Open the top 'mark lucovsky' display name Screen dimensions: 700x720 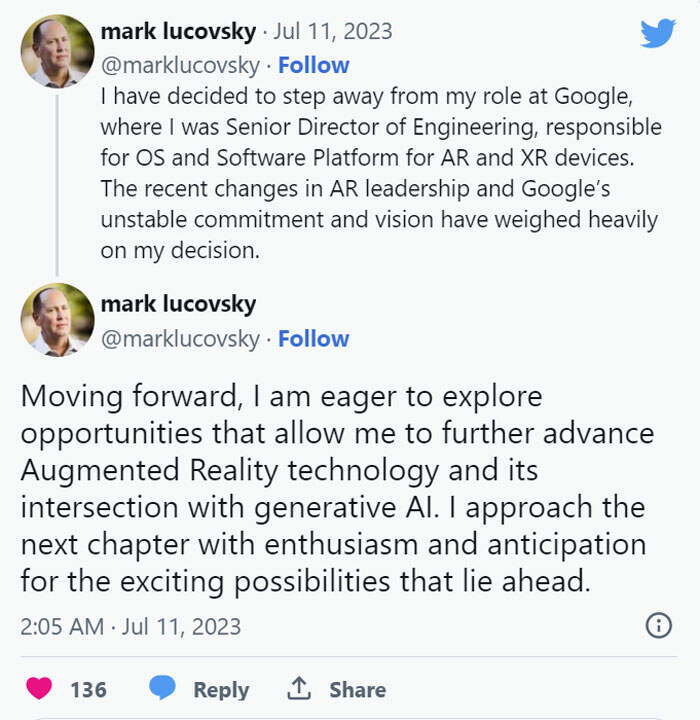pyautogui.click(x=178, y=32)
